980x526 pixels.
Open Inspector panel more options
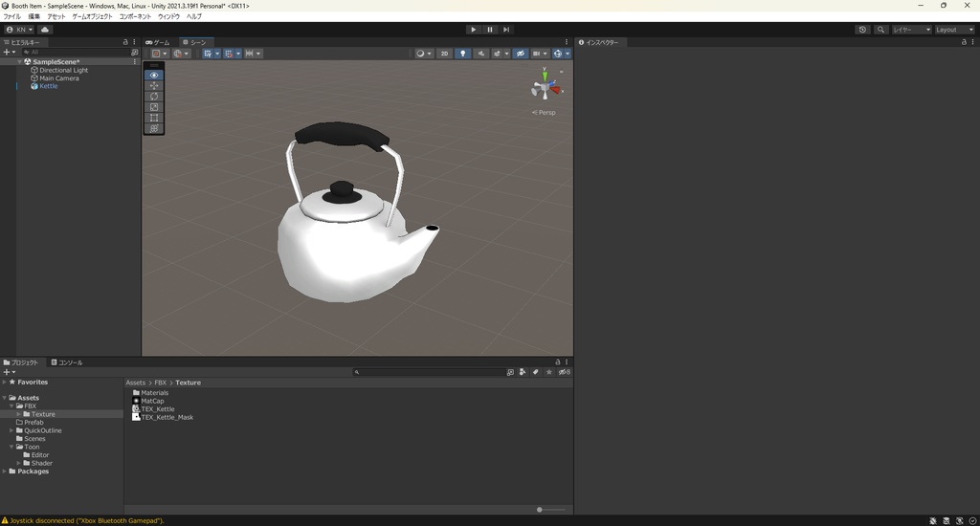pos(972,42)
